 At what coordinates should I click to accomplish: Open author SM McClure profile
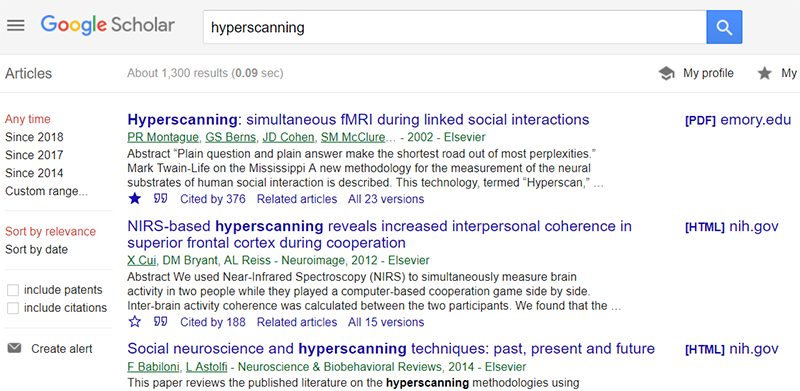coord(354,137)
